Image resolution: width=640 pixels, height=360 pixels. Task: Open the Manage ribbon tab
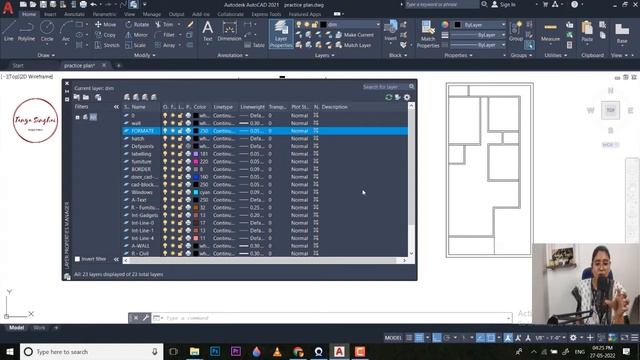pos(152,14)
